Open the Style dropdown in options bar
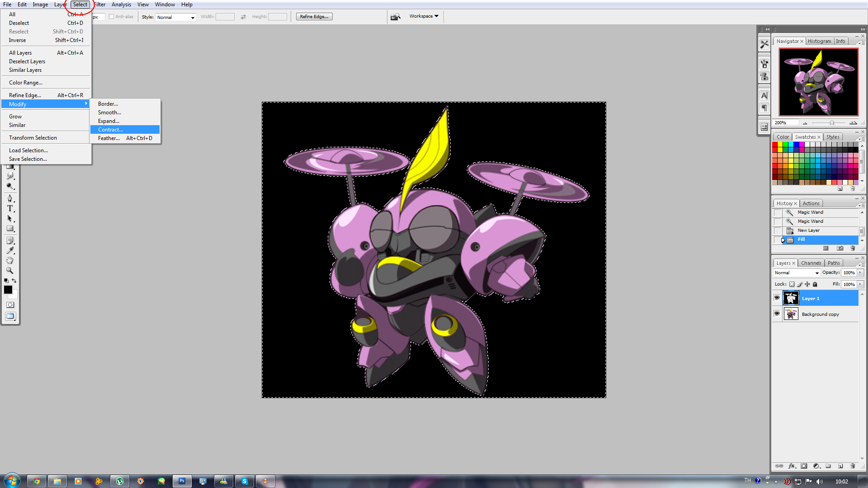 176,17
